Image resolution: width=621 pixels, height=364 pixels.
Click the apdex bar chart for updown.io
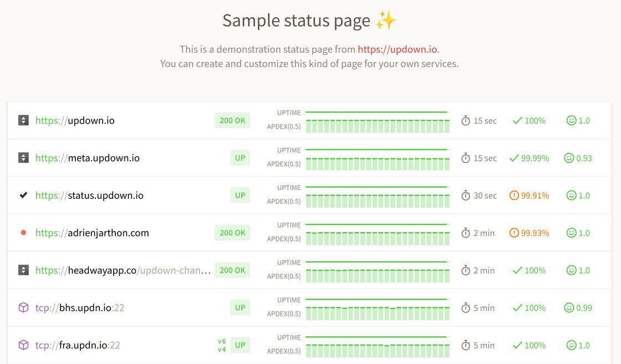pyautogui.click(x=378, y=126)
